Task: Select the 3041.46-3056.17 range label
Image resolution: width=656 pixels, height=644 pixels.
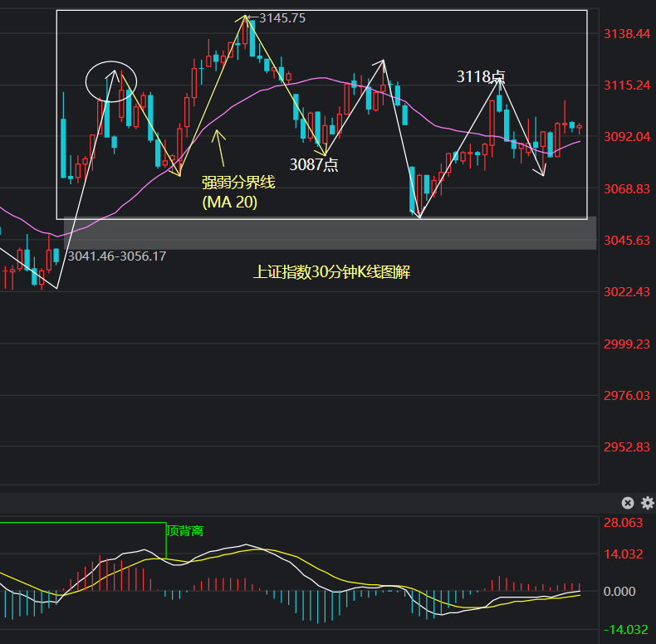Action: (117, 256)
